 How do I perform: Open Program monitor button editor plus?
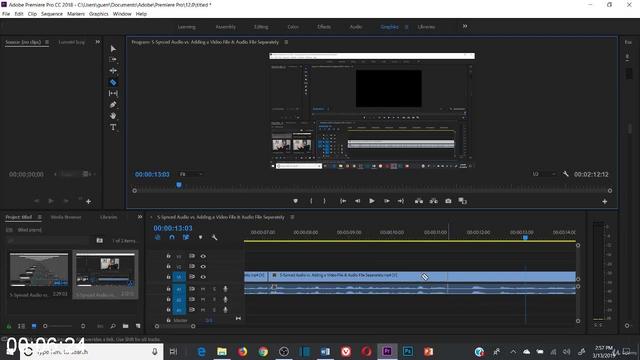604,201
